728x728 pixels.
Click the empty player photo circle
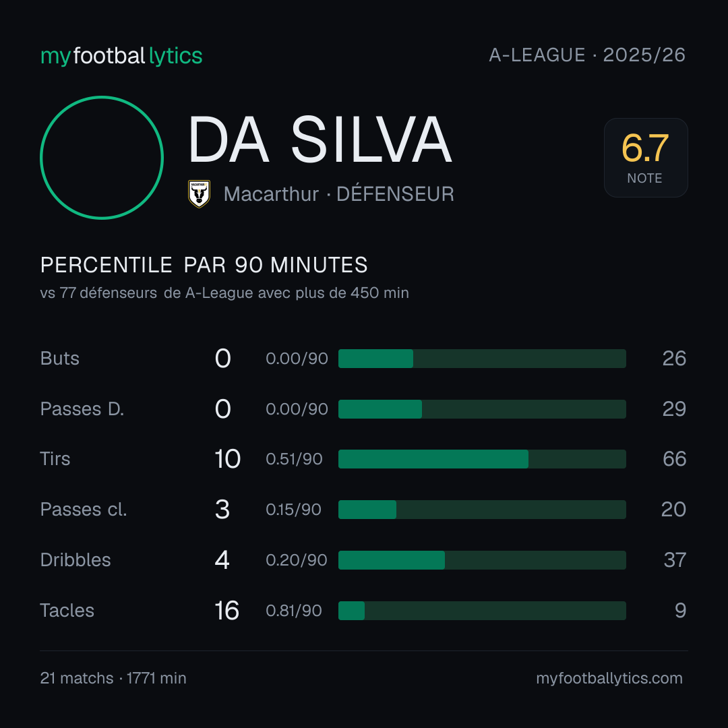point(102,157)
